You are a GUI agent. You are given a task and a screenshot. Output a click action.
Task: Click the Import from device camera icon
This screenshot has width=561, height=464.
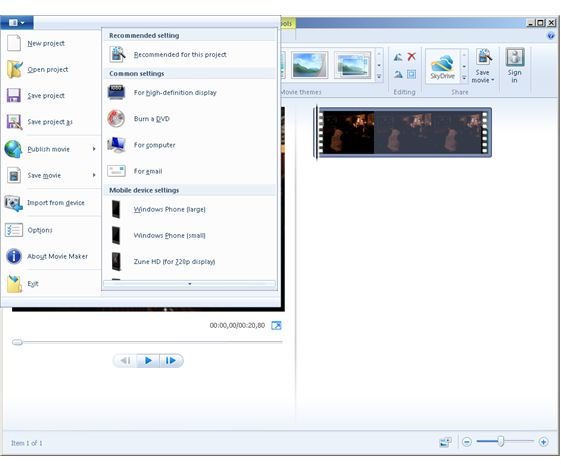(x=14, y=203)
